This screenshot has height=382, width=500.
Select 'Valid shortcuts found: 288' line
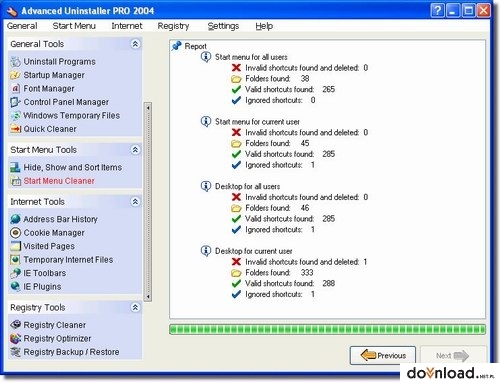point(290,283)
